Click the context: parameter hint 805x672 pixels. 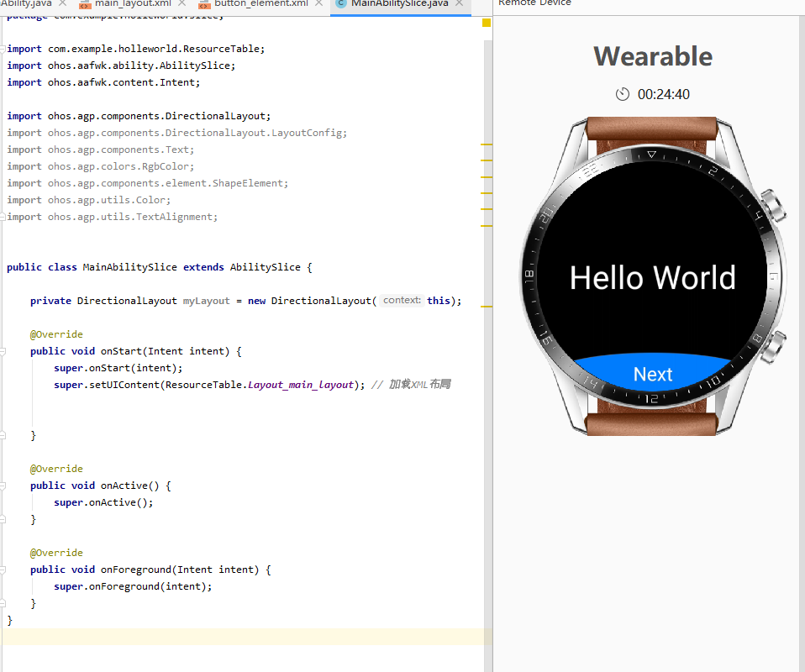click(x=402, y=301)
